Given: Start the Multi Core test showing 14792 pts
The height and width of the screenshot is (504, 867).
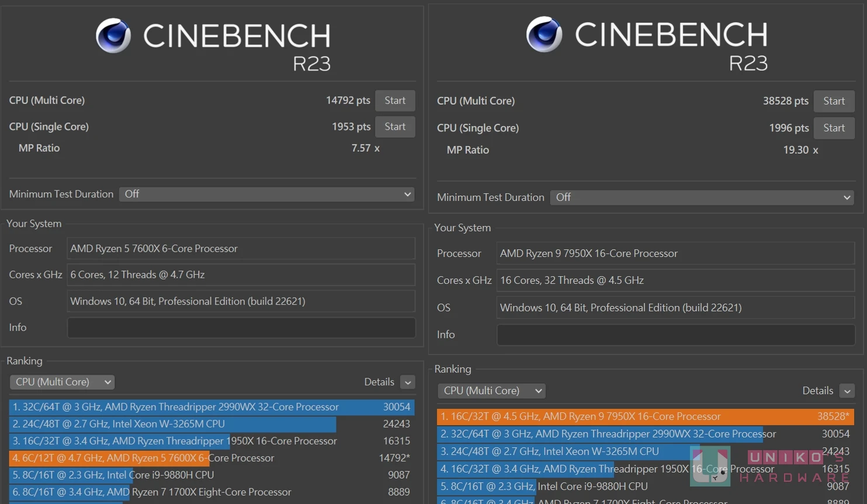Looking at the screenshot, I should tap(394, 100).
